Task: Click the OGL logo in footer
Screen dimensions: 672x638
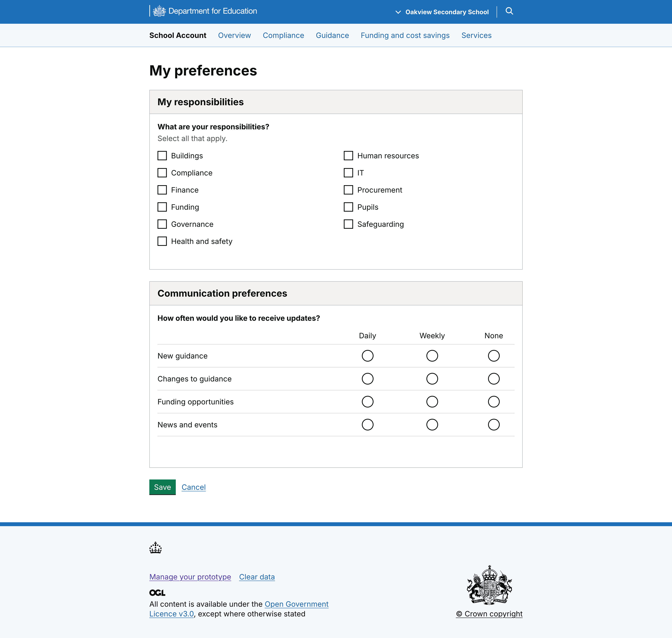Action: (x=157, y=593)
